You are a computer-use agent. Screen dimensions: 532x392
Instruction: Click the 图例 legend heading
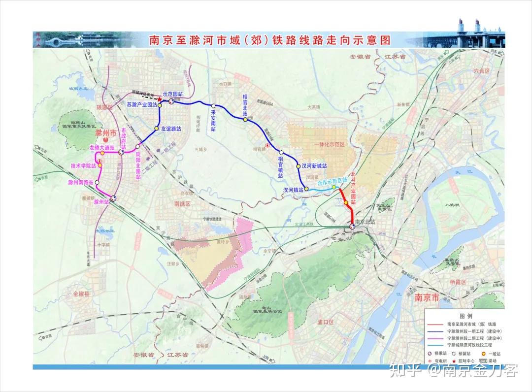[465, 316]
